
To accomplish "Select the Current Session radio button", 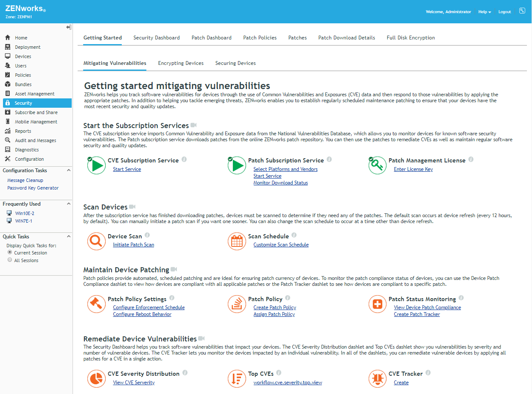I will [x=10, y=252].
